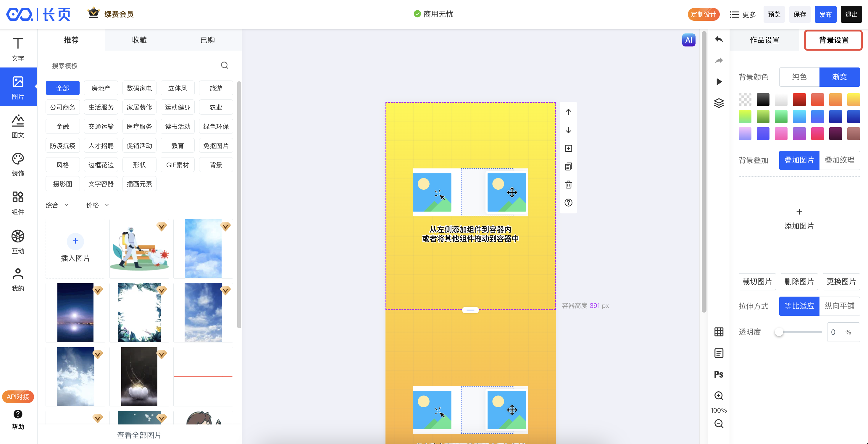Pick the red gradient color swatch
This screenshot has width=868, height=444.
pos(799,99)
